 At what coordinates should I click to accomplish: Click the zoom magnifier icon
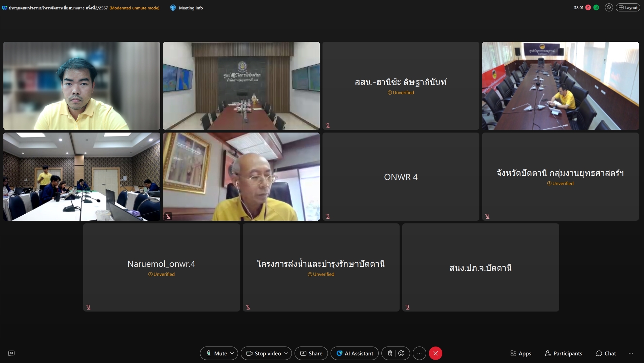tap(609, 7)
